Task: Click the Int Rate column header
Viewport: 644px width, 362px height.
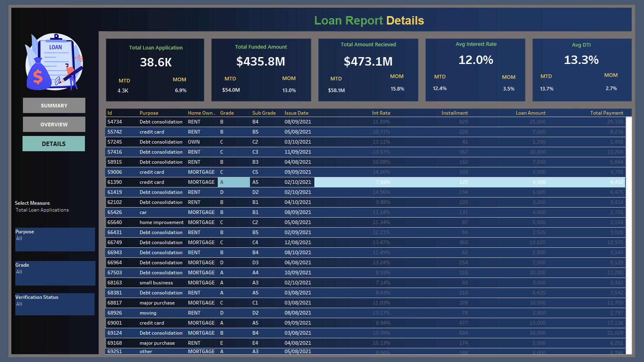Action: pos(381,113)
